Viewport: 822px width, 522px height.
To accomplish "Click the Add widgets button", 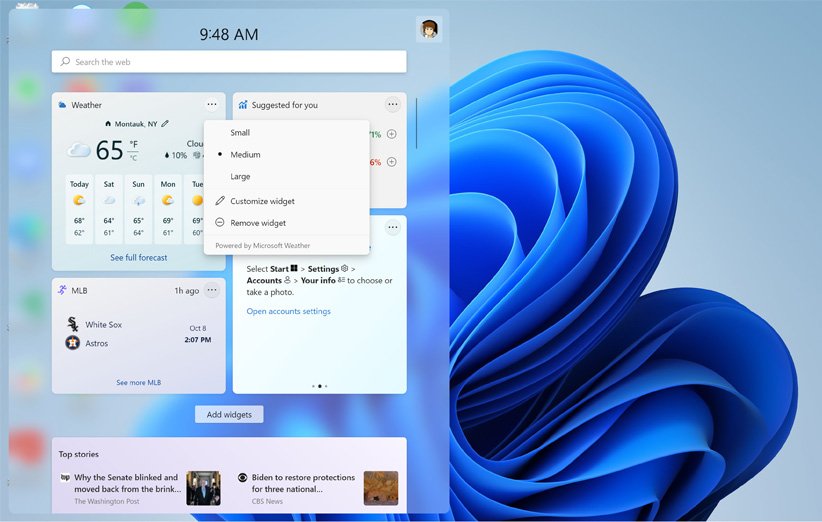I will coord(229,414).
